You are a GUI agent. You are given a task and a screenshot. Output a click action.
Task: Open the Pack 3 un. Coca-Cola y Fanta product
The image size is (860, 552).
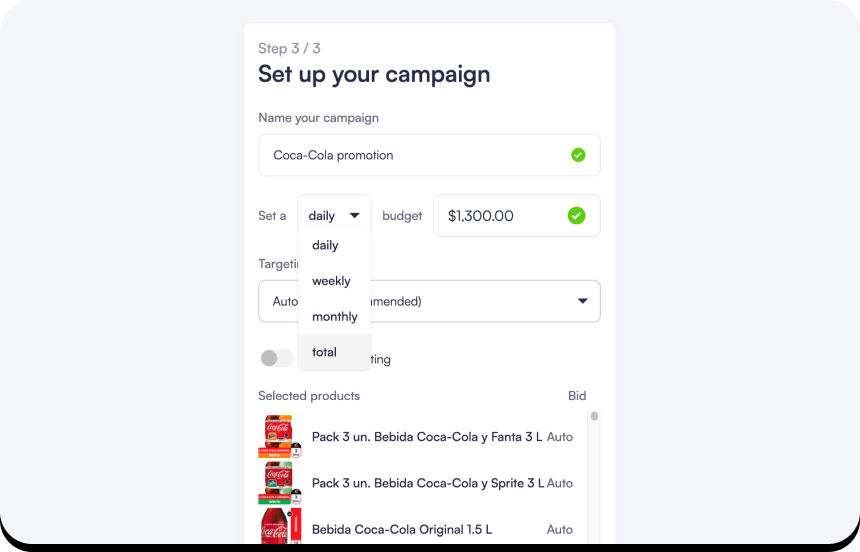coord(427,437)
